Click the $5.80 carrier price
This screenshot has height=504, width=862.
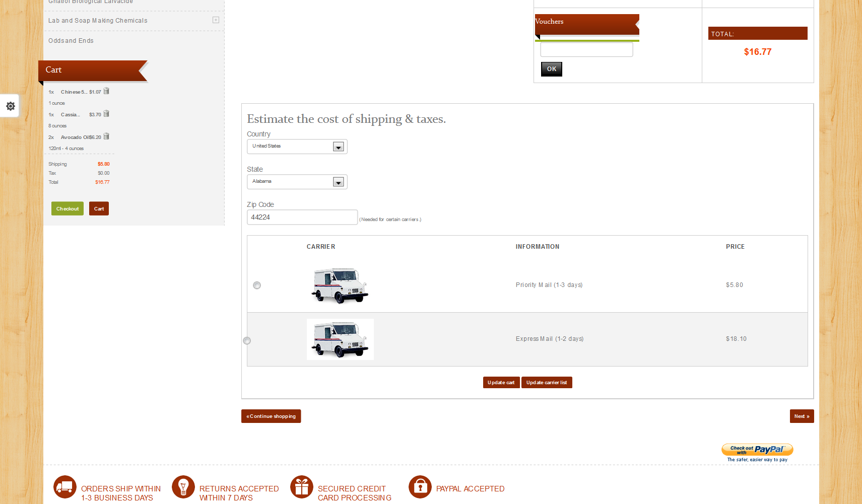pos(735,285)
